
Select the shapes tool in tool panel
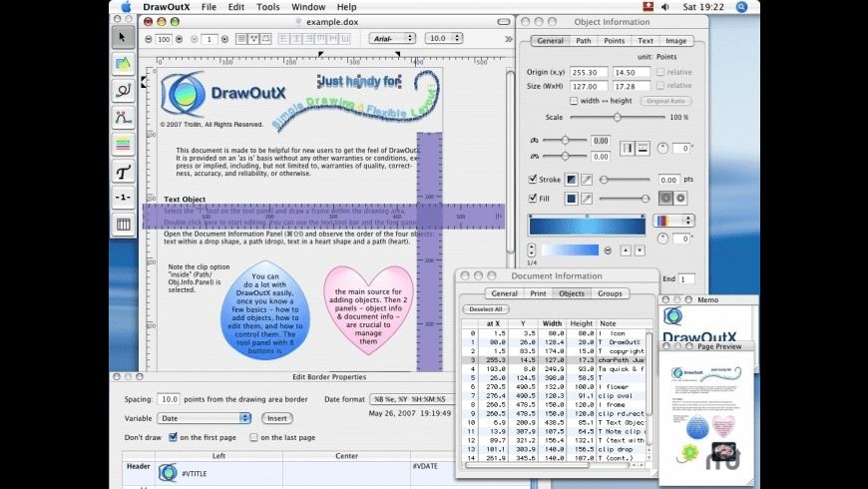tap(123, 64)
